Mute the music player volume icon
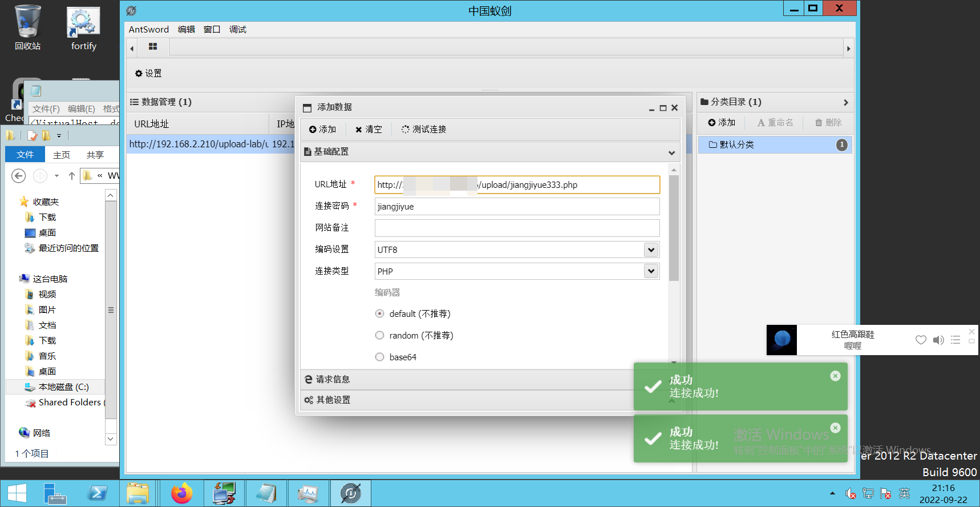The width and height of the screenshot is (980, 507). (x=938, y=340)
